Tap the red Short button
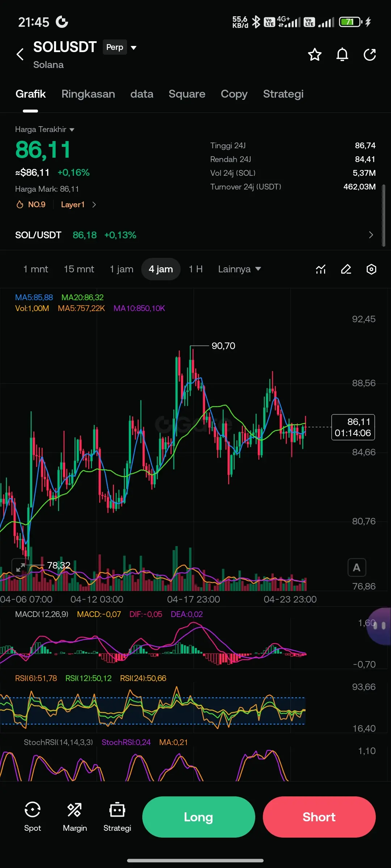 (x=319, y=817)
